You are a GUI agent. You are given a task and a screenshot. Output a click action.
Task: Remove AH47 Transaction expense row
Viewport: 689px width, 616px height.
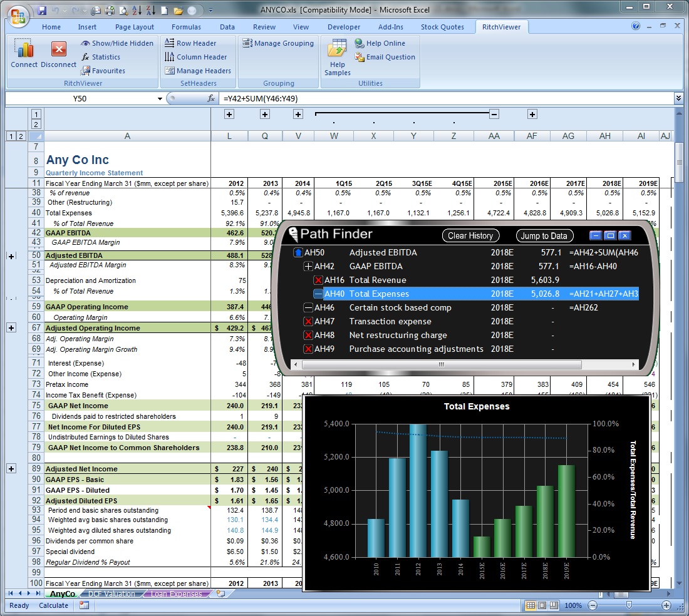[x=308, y=321]
